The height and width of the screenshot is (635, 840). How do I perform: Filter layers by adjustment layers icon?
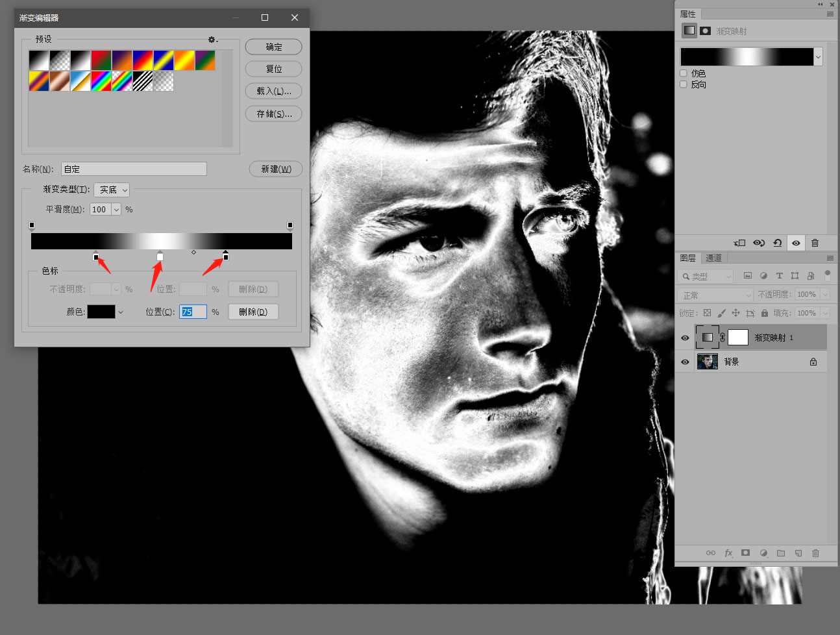point(763,276)
